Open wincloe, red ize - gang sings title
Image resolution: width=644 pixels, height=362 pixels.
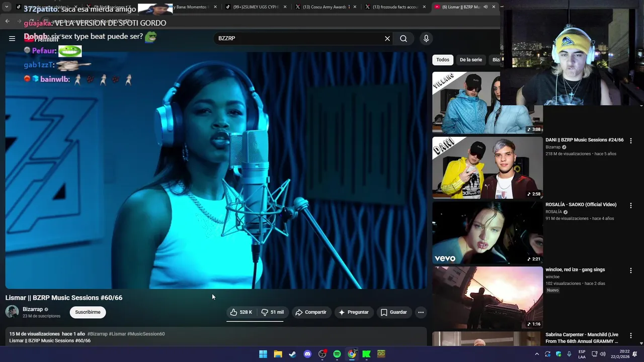(575, 269)
